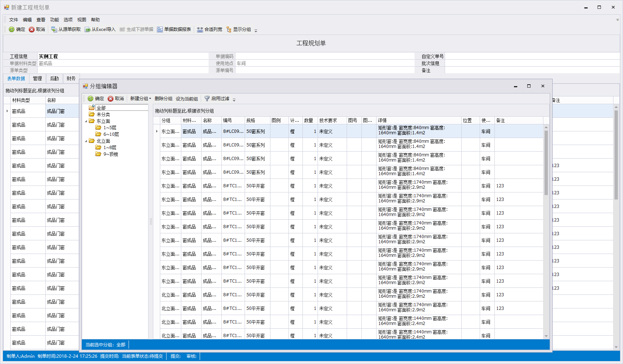Click red 取消 icon in 分组编辑器 toolbar
Viewport: 623px width, 364px height.
click(x=111, y=99)
